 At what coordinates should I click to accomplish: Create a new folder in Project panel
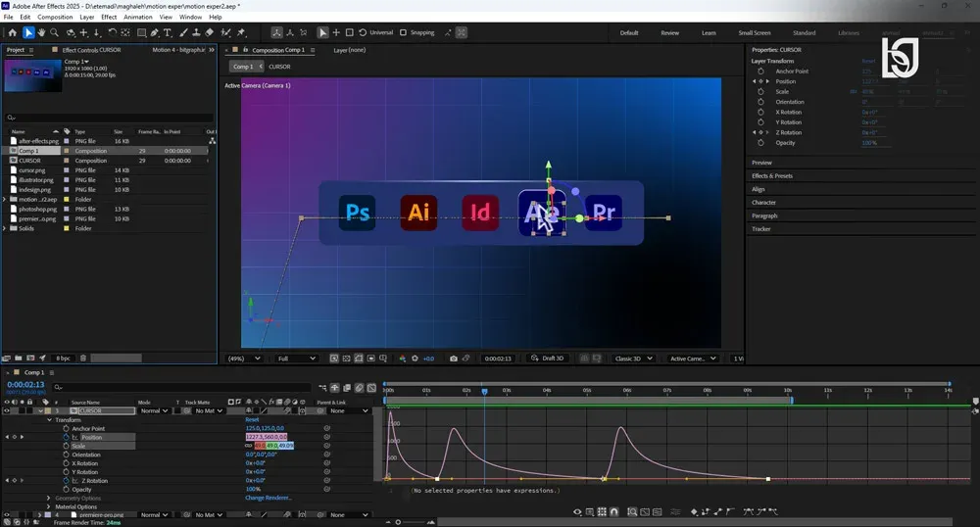(x=18, y=359)
